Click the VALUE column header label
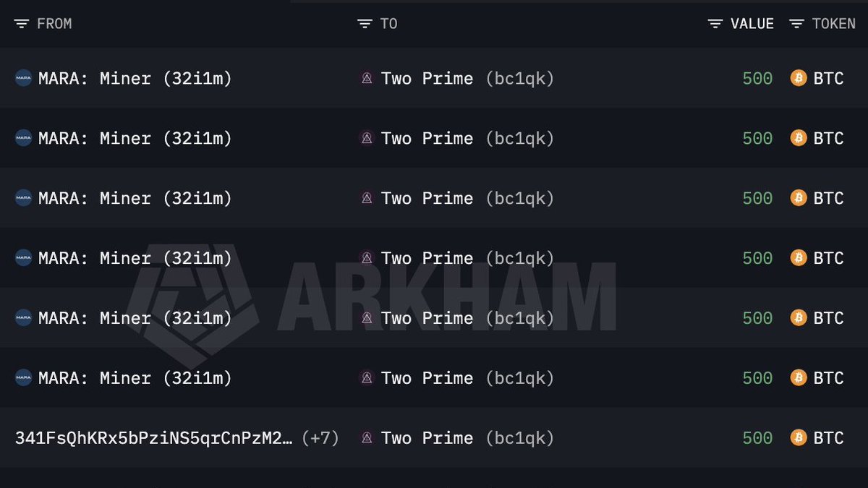The image size is (868, 488). point(752,24)
